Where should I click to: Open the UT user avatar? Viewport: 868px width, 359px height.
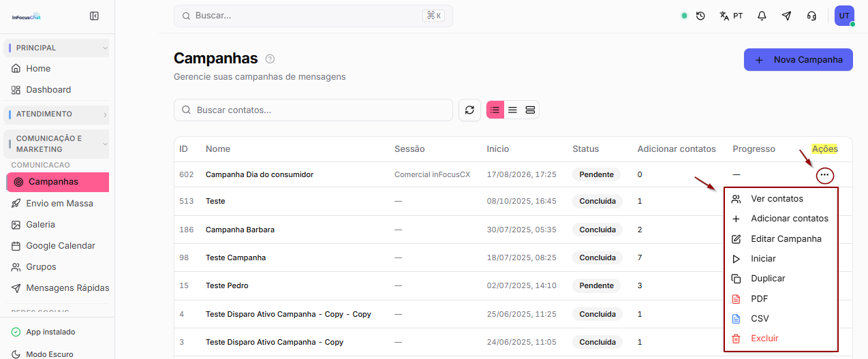click(844, 16)
